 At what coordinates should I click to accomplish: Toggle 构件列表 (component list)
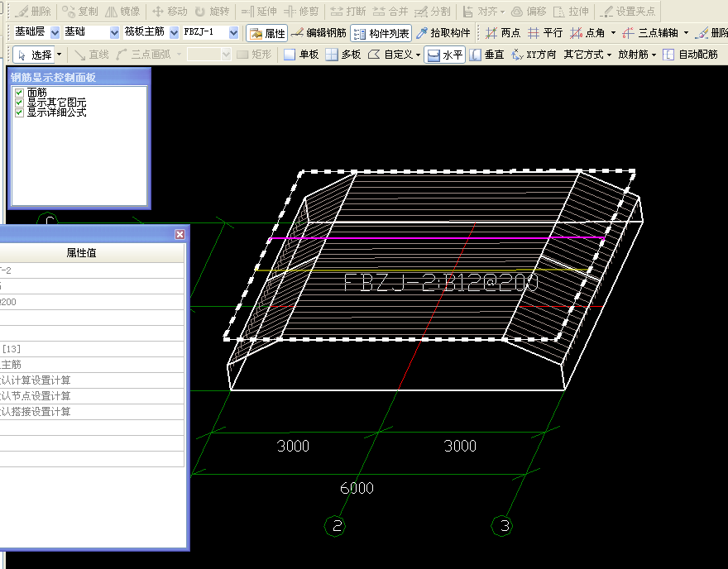coord(381,33)
